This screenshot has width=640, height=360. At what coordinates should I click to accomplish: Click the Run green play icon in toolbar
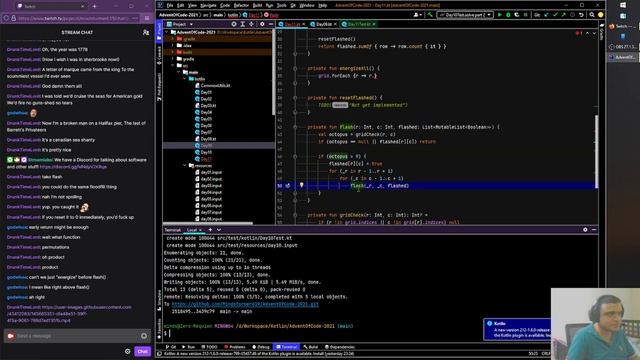[x=500, y=15]
